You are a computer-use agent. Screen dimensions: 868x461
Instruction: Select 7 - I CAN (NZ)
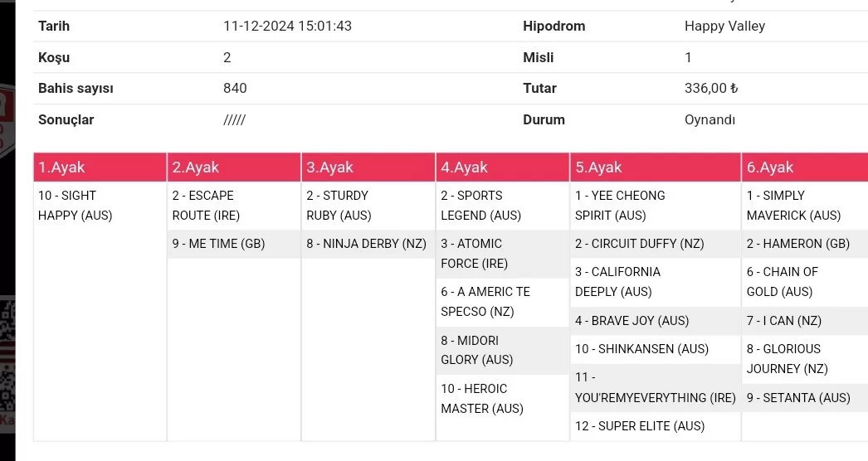783,321
